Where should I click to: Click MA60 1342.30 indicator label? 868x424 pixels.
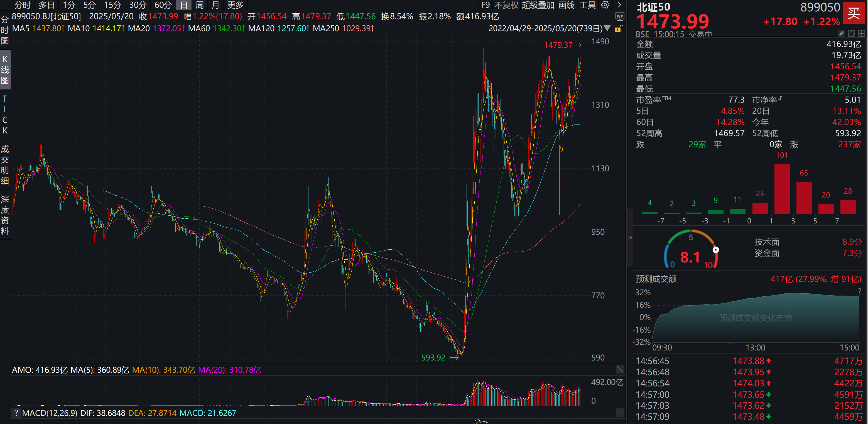(x=216, y=28)
